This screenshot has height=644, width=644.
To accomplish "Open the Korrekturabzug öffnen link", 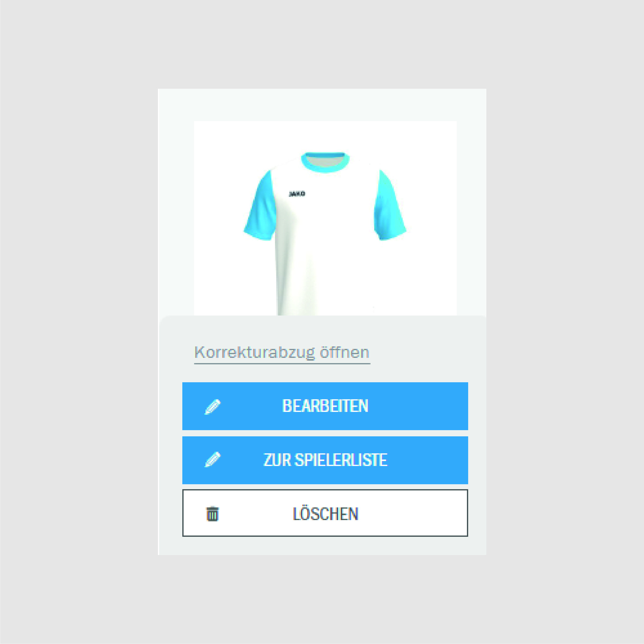I will coord(282,353).
